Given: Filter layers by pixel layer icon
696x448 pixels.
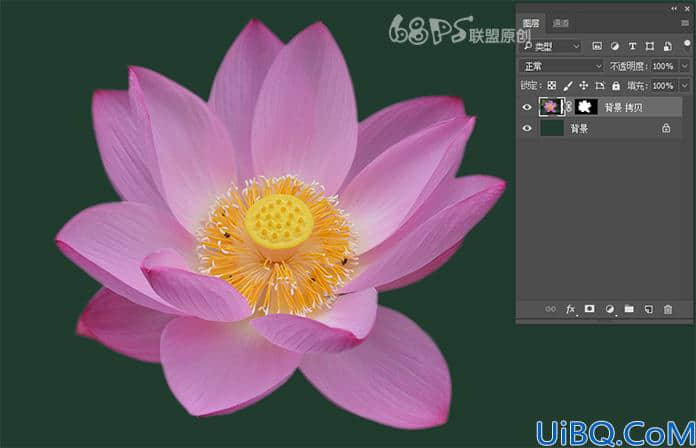Looking at the screenshot, I should point(597,46).
